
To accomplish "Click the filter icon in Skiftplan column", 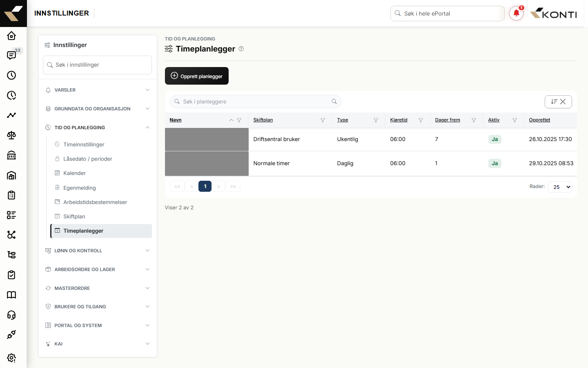I will tap(323, 120).
